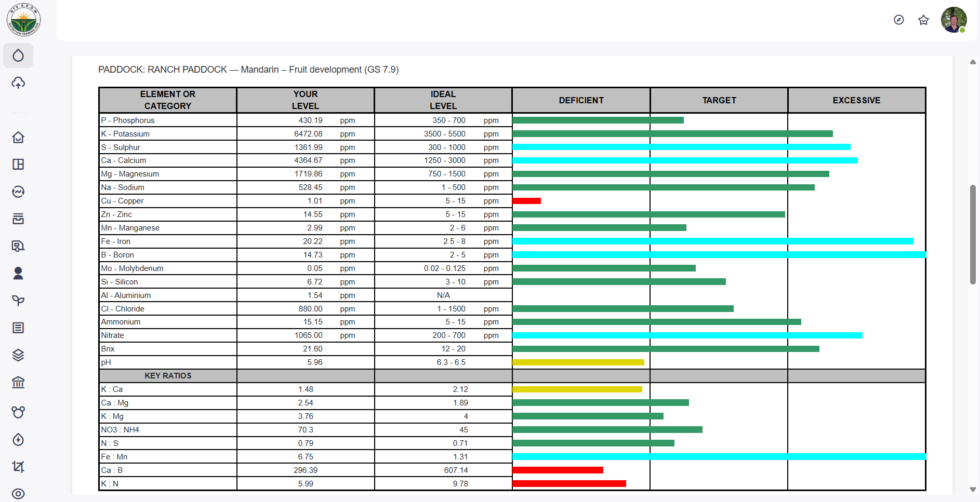980x502 pixels.
Task: Click the 'Cu - Copper' element label
Action: 122,201
